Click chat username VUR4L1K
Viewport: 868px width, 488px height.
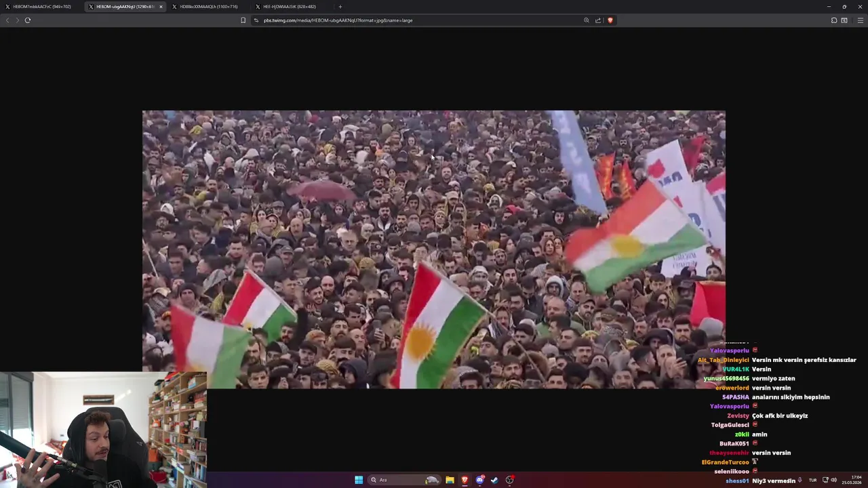736,369
